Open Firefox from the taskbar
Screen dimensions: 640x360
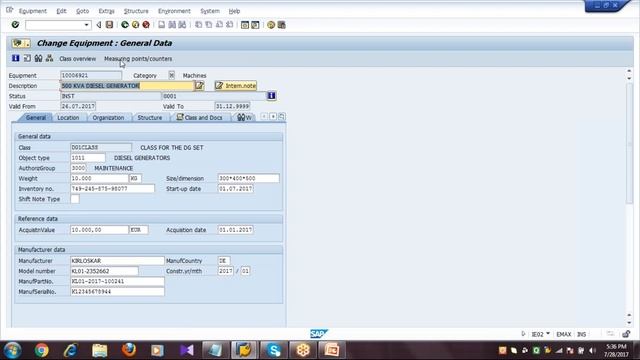(x=129, y=350)
